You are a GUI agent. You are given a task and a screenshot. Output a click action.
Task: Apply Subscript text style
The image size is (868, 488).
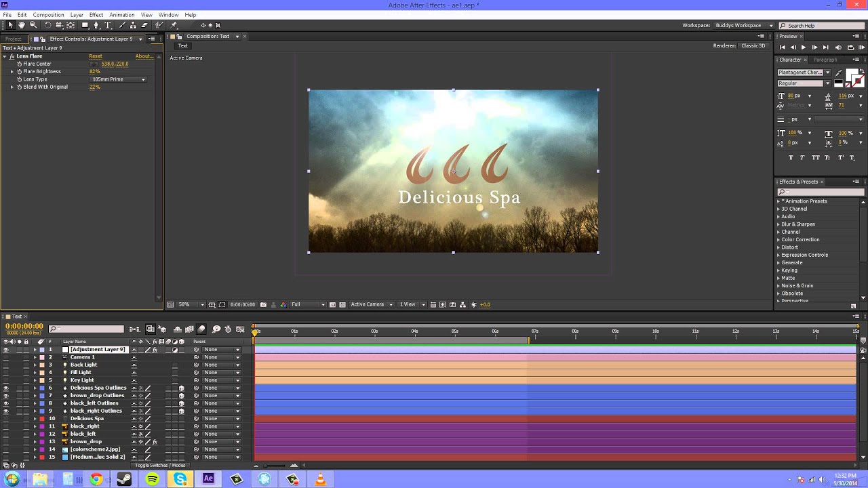tap(852, 157)
